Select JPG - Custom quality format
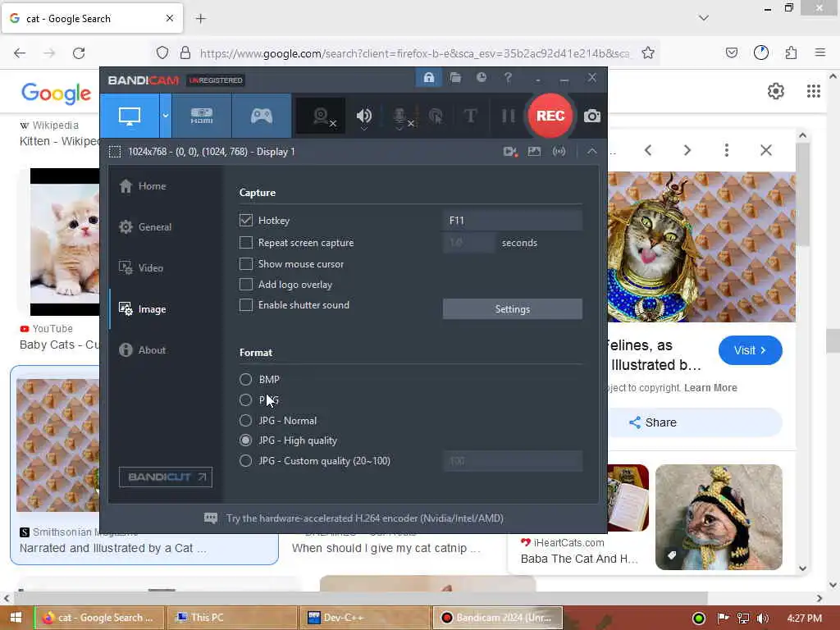This screenshot has width=840, height=630. 245,461
